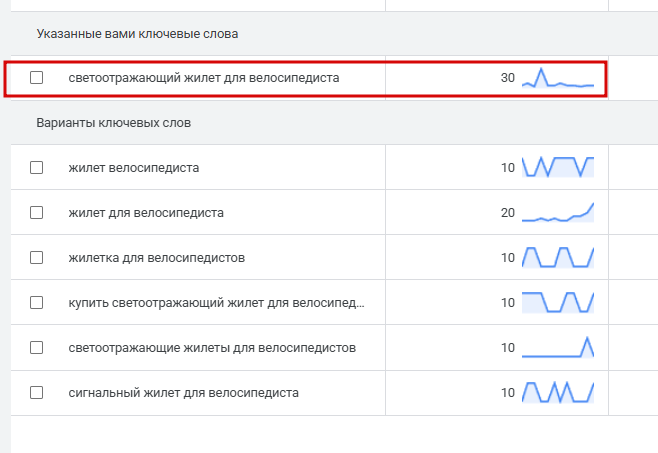Click the Варианты ключевых слов section header
The height and width of the screenshot is (453, 658).
coord(114,123)
